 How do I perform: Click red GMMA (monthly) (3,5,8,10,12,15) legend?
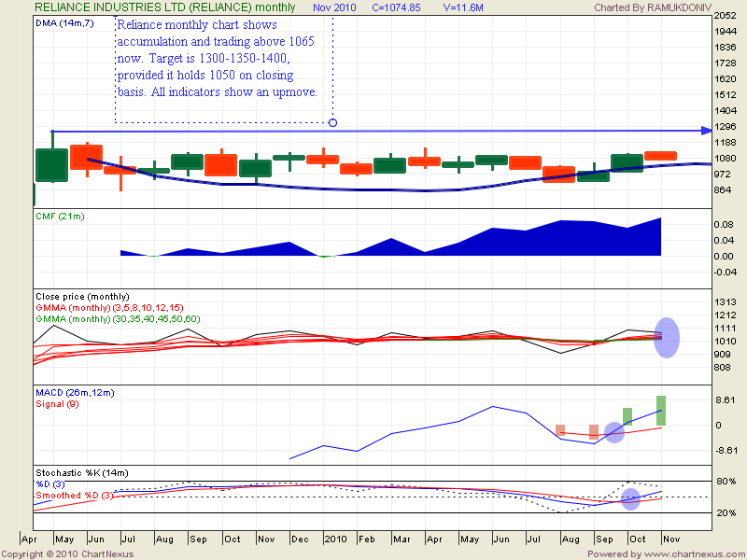[x=109, y=308]
